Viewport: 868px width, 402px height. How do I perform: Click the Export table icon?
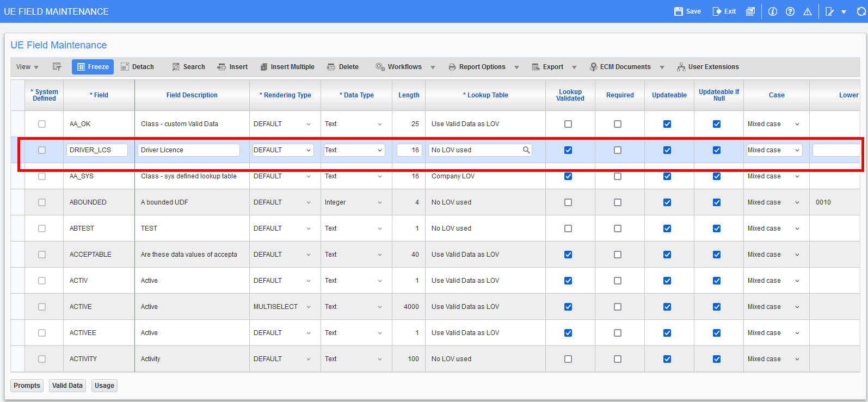tap(535, 67)
